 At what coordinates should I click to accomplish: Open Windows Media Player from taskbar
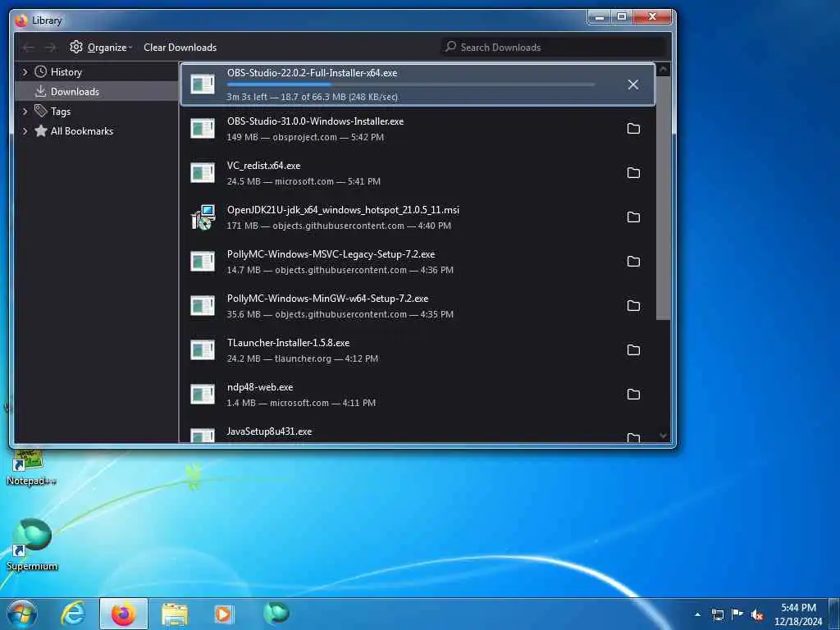[x=223, y=614]
